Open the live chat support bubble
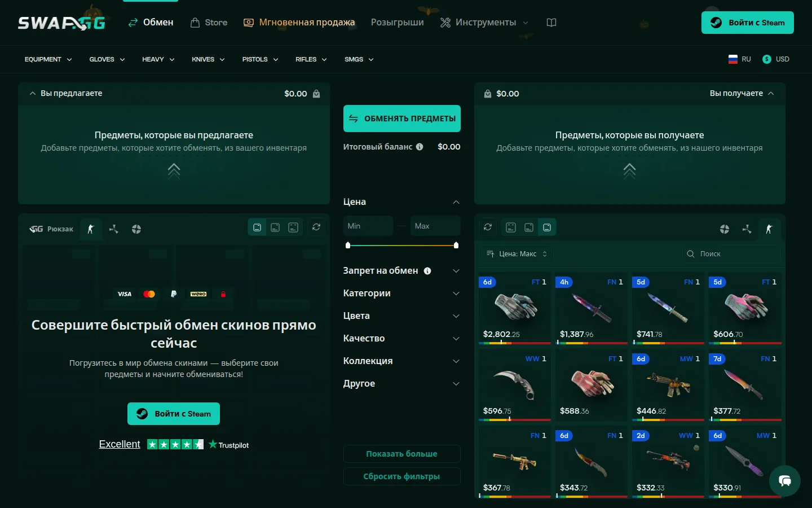Image resolution: width=812 pixels, height=508 pixels. coord(785,481)
